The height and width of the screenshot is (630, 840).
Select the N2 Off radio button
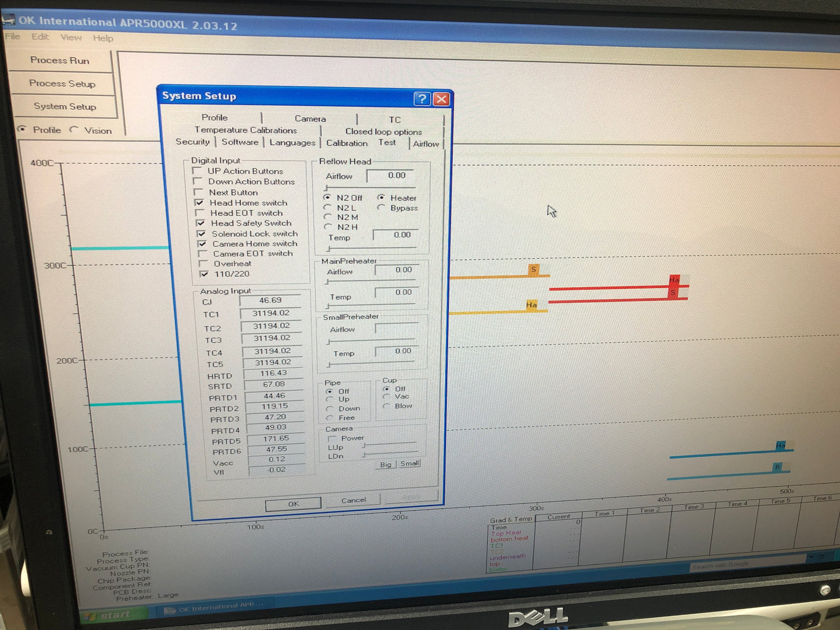[x=327, y=197]
